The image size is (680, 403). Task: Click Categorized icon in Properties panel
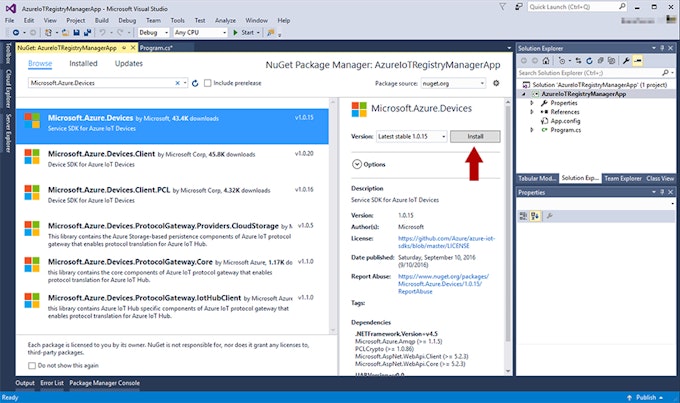pos(523,216)
